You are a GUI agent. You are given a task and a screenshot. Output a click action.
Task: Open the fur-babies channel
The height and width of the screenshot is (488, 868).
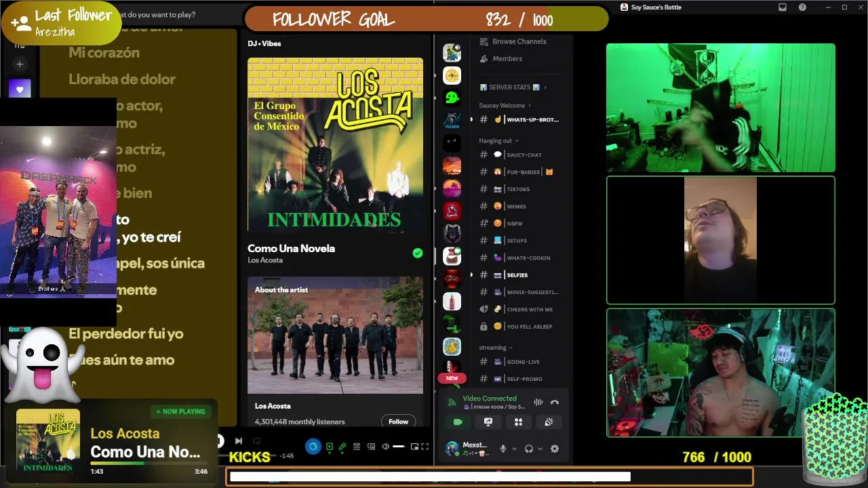[x=520, y=172]
